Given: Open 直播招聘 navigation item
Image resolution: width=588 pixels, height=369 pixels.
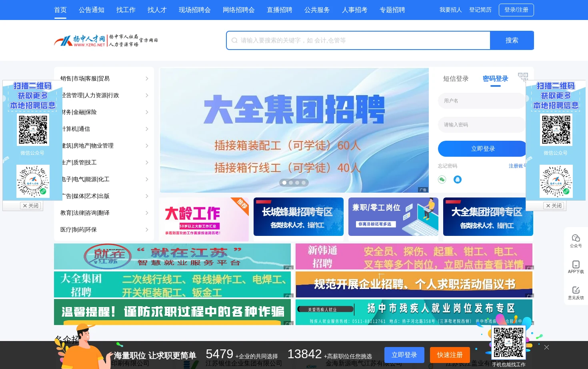Looking at the screenshot, I should point(280,10).
